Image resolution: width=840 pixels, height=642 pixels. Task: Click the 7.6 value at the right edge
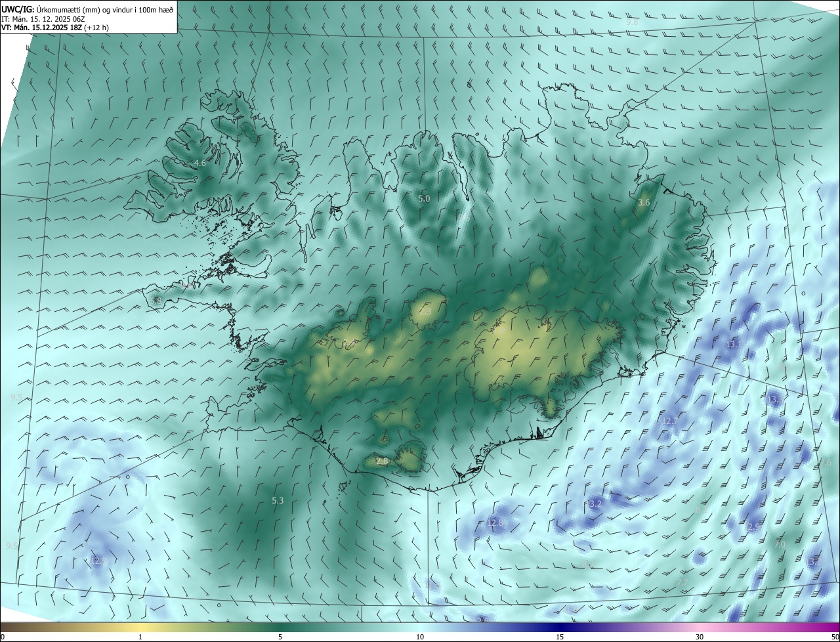click(826, 463)
